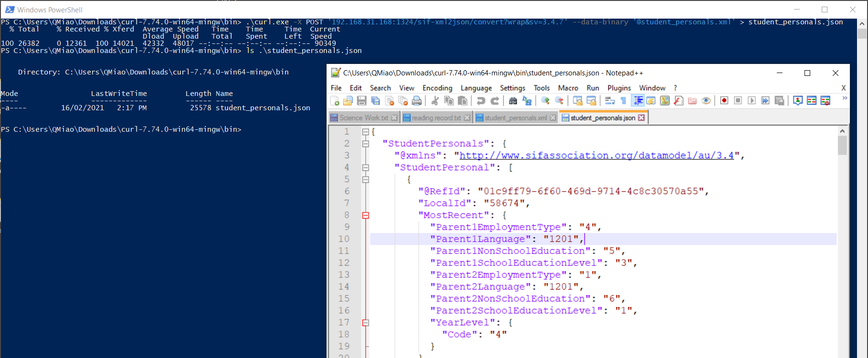Zoom out with the magnifier minus icon
This screenshot has width=868, height=358.
click(x=559, y=101)
